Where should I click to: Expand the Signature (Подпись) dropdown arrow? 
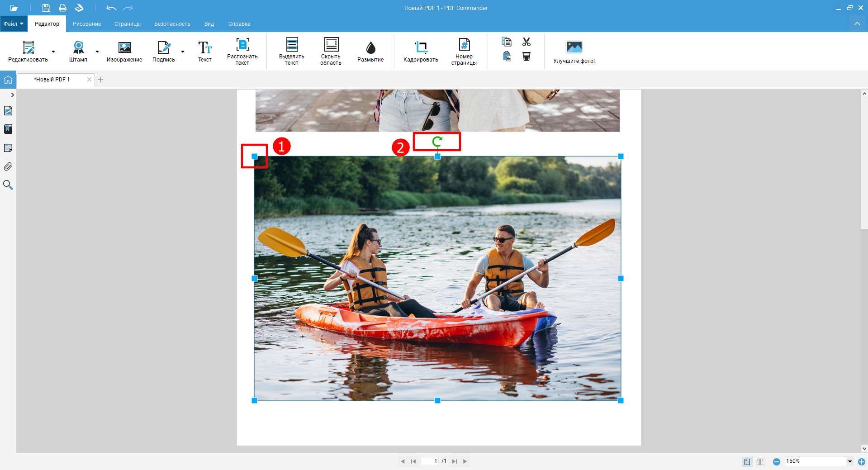(183, 52)
